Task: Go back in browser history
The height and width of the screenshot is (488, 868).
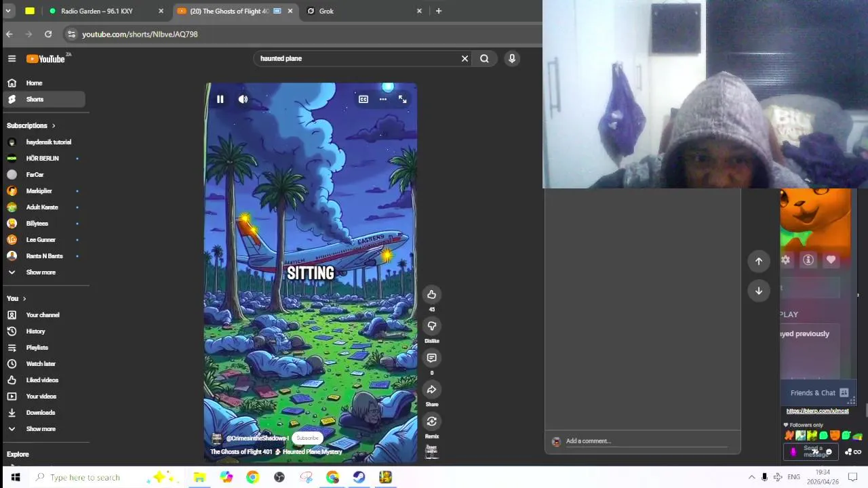Action: pos(9,34)
